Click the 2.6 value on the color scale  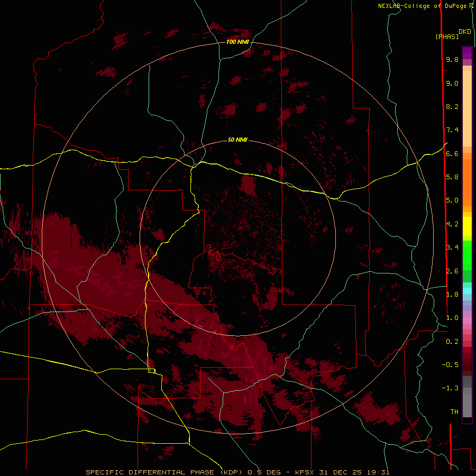coord(452,271)
